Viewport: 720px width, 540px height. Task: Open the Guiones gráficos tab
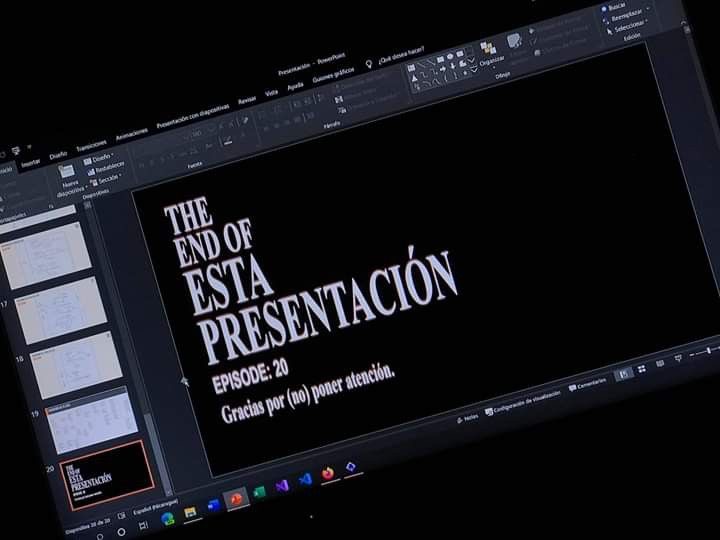(x=333, y=76)
